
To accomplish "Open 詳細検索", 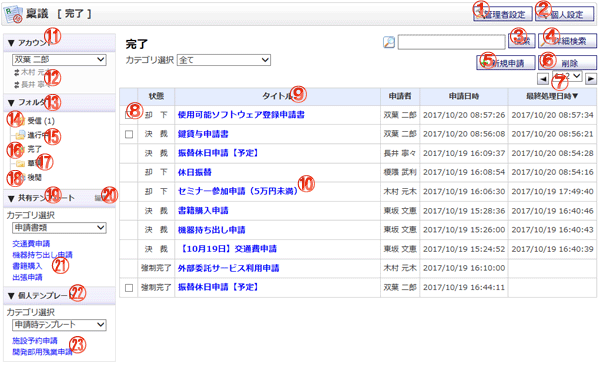I will point(567,41).
